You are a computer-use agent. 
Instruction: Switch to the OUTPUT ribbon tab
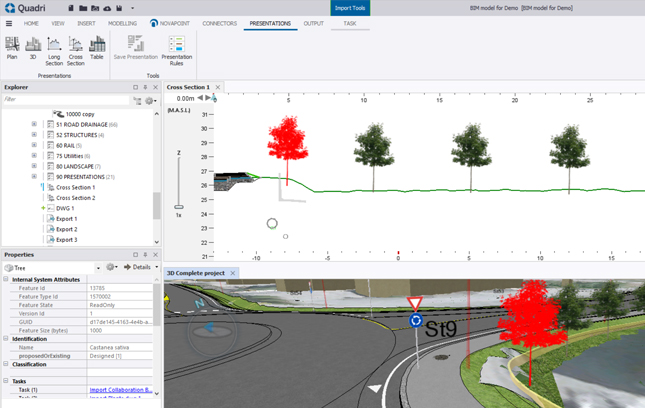tap(313, 23)
